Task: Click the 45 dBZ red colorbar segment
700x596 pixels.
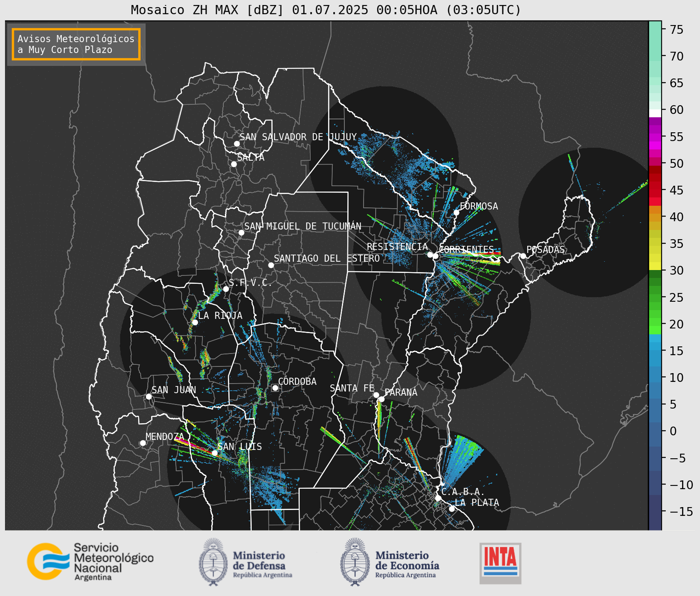Action: point(655,190)
